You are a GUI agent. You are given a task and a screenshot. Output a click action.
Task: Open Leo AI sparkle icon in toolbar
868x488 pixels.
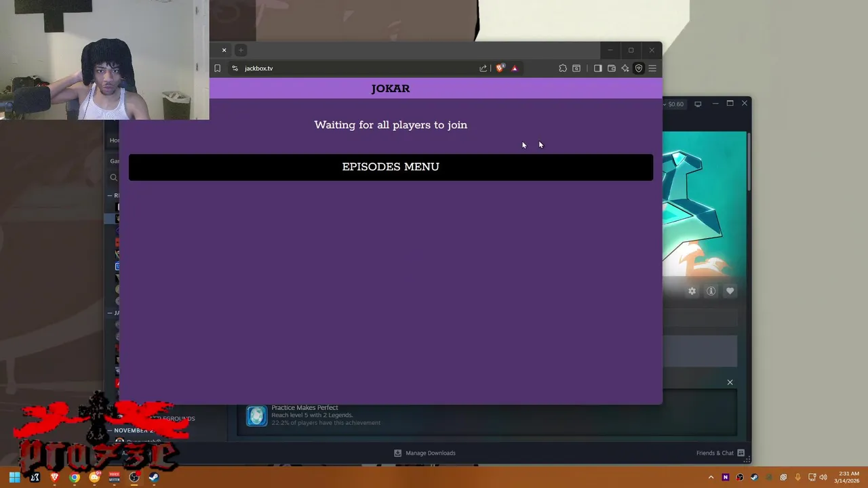pyautogui.click(x=625, y=68)
